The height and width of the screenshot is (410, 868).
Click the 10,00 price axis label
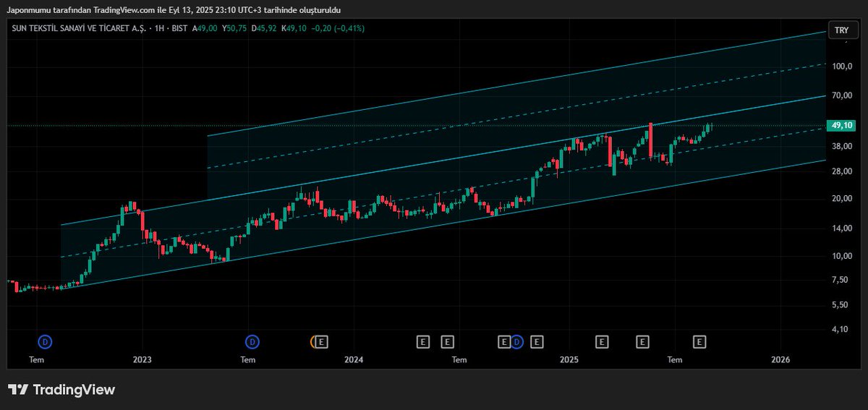click(841, 256)
